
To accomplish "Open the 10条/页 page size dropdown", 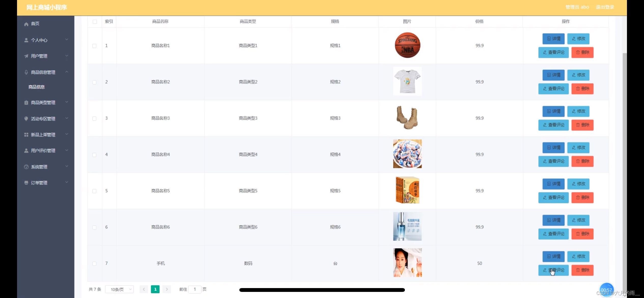I will [x=120, y=289].
